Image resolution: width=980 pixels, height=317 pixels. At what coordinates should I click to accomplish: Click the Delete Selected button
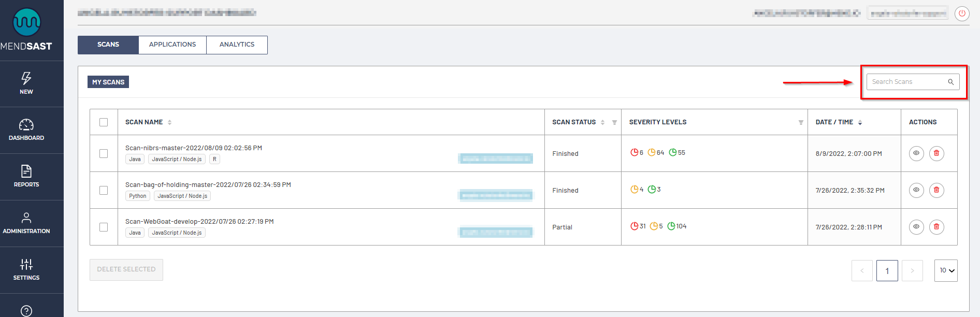pyautogui.click(x=126, y=269)
